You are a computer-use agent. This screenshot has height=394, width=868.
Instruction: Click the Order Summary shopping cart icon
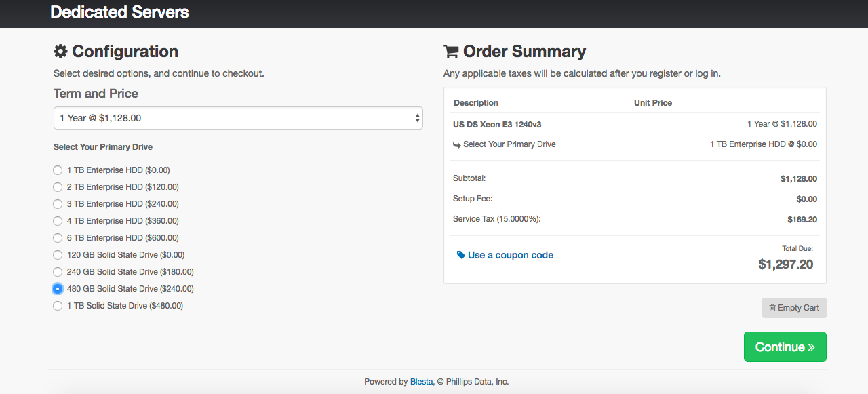point(451,52)
